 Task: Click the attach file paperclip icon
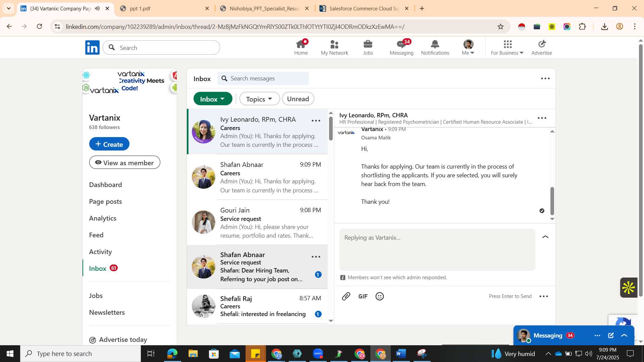coord(346,296)
